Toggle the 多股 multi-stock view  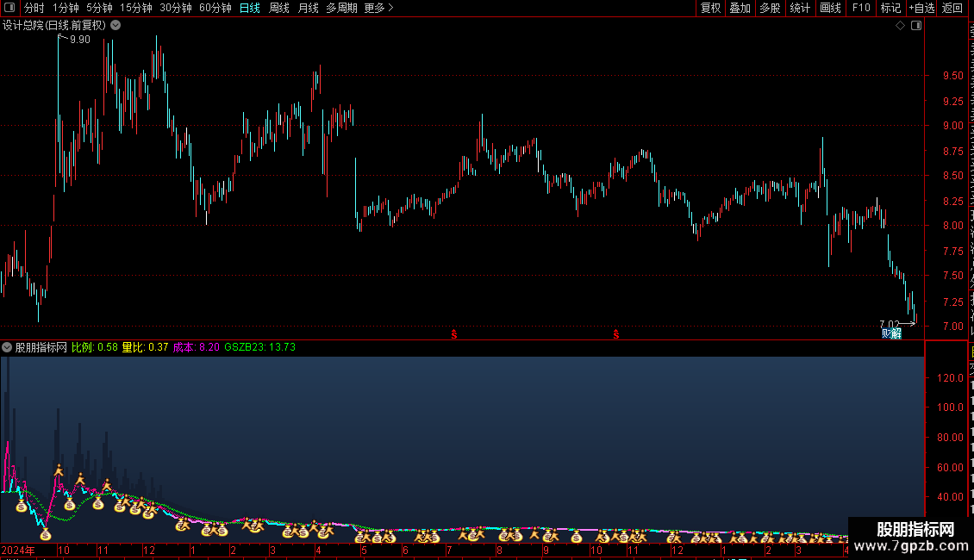pyautogui.click(x=770, y=8)
